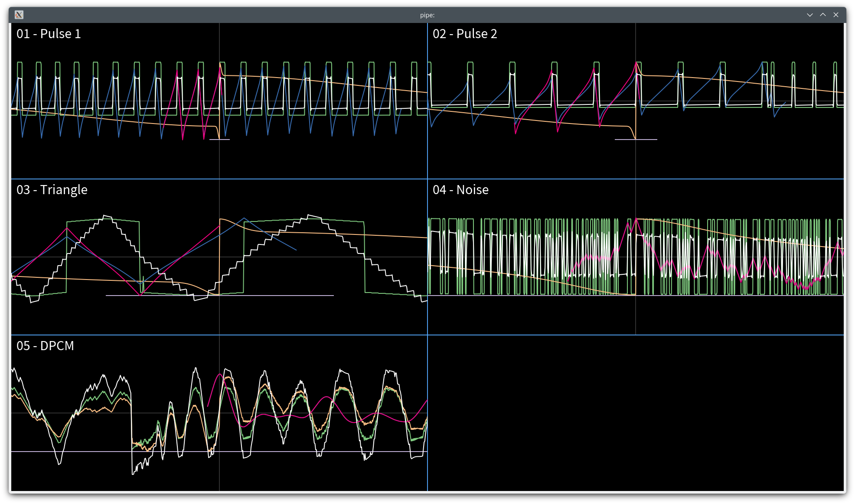Select the "05 - DPCM" channel label
This screenshot has height=504, width=855.
click(x=45, y=346)
